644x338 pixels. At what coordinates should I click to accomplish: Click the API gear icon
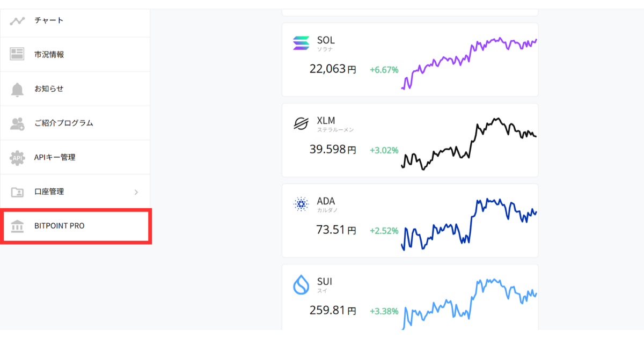coord(17,158)
